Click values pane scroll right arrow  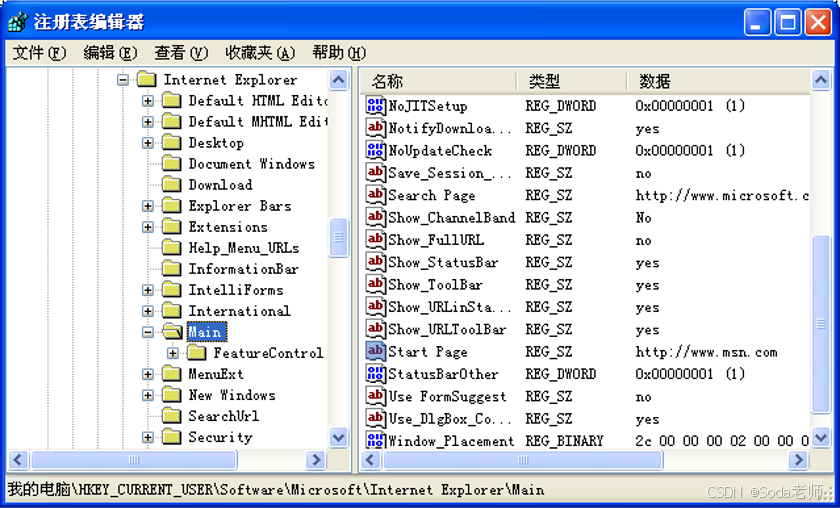(798, 459)
